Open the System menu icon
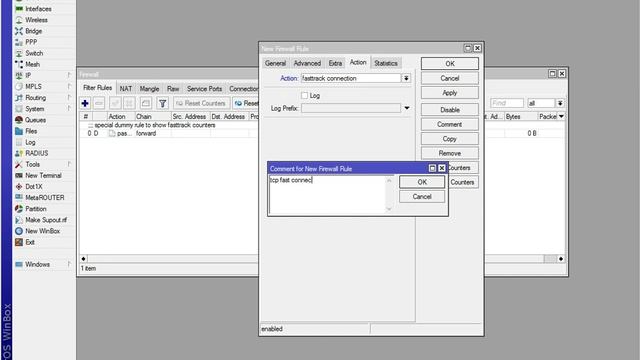The width and height of the screenshot is (640, 360). coord(19,109)
